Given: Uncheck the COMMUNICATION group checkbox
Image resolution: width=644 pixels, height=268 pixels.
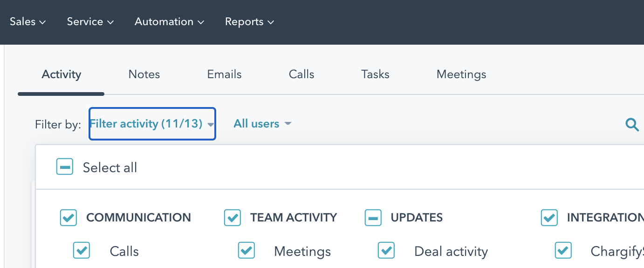Looking at the screenshot, I should point(69,217).
